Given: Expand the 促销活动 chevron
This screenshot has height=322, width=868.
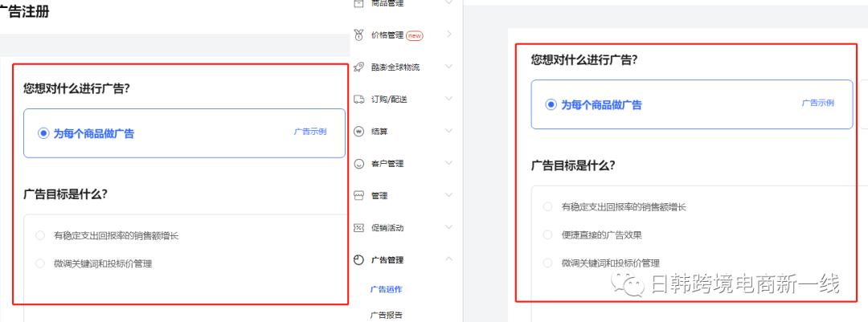Looking at the screenshot, I should (449, 227).
